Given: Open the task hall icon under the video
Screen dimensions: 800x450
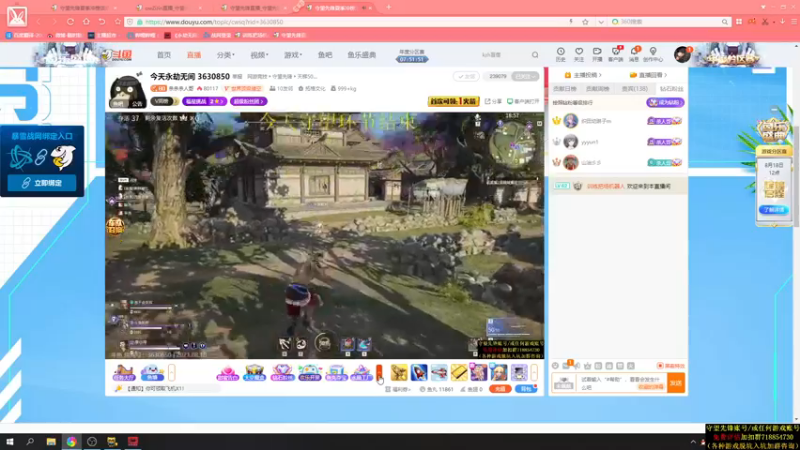Looking at the screenshot, I should [x=124, y=373].
